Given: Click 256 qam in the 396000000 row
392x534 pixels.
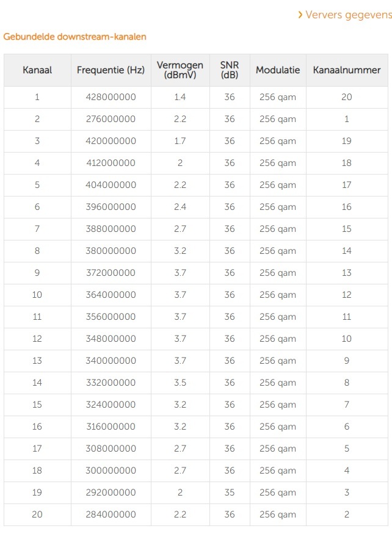Looking at the screenshot, I should click(278, 207).
